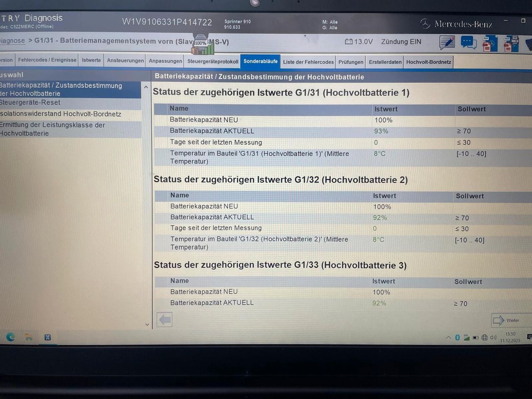532x399 pixels.
Task: Select the Ansteuerungen tab
Action: click(x=126, y=61)
